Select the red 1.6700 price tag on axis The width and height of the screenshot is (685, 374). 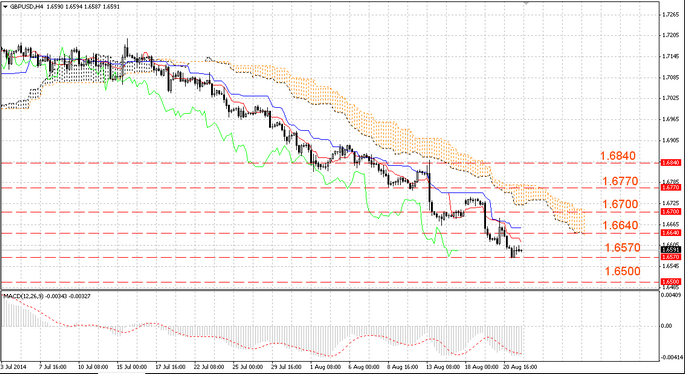pos(671,211)
